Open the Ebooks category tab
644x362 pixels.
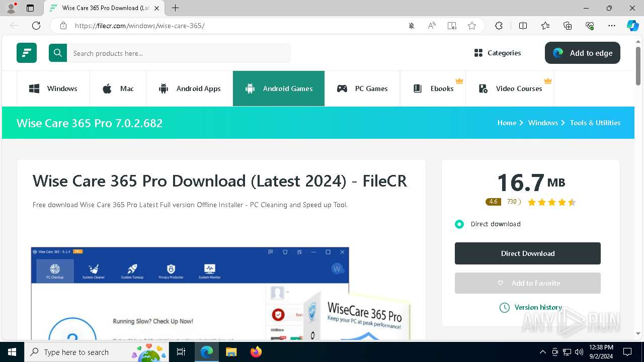(433, 88)
